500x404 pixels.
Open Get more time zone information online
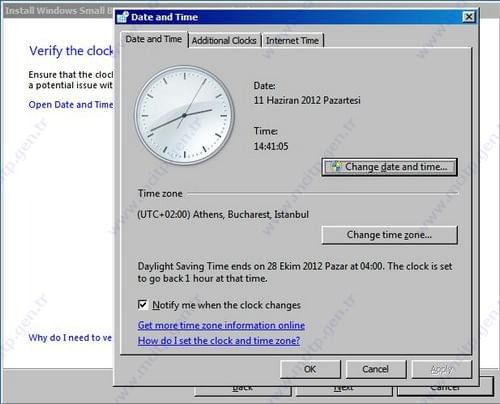(221, 325)
